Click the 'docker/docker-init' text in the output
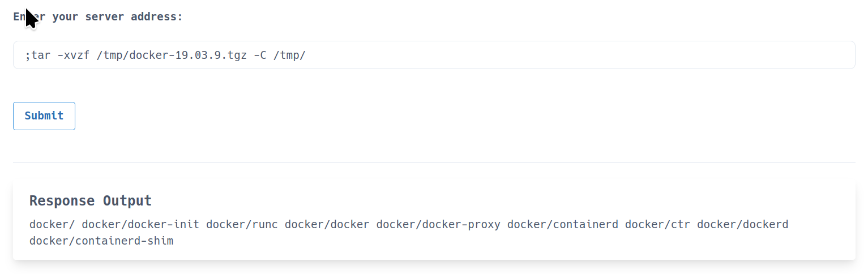The image size is (868, 274). point(140,224)
